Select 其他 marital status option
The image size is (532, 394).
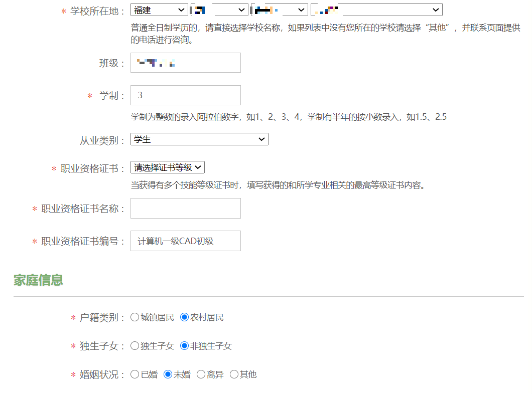click(x=234, y=374)
